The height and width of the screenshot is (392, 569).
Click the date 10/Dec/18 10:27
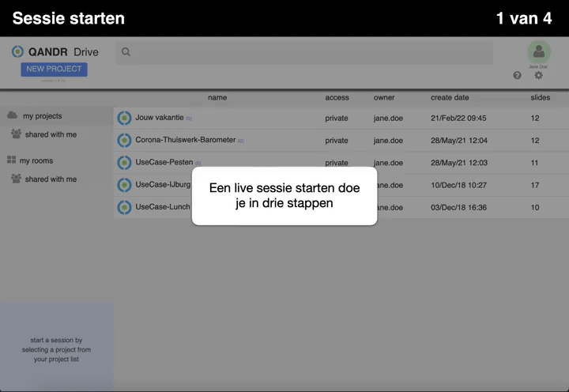click(x=458, y=185)
